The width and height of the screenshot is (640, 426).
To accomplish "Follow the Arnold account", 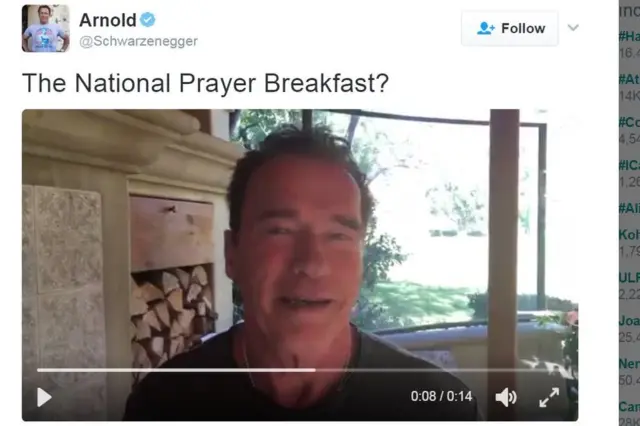I will 510,28.
